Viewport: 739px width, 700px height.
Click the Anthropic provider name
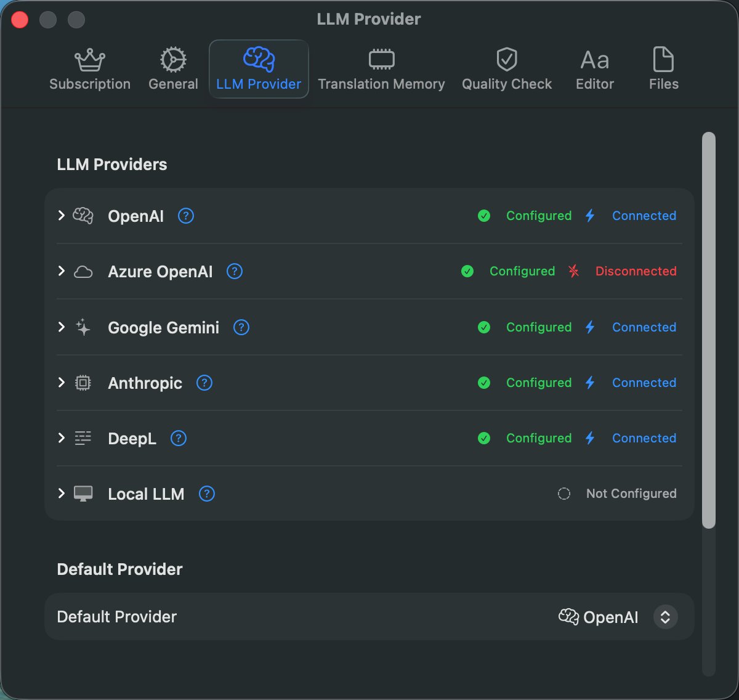click(145, 383)
